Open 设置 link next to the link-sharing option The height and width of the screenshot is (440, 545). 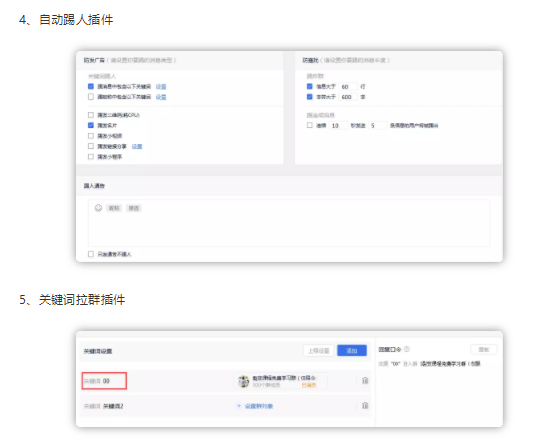point(137,146)
